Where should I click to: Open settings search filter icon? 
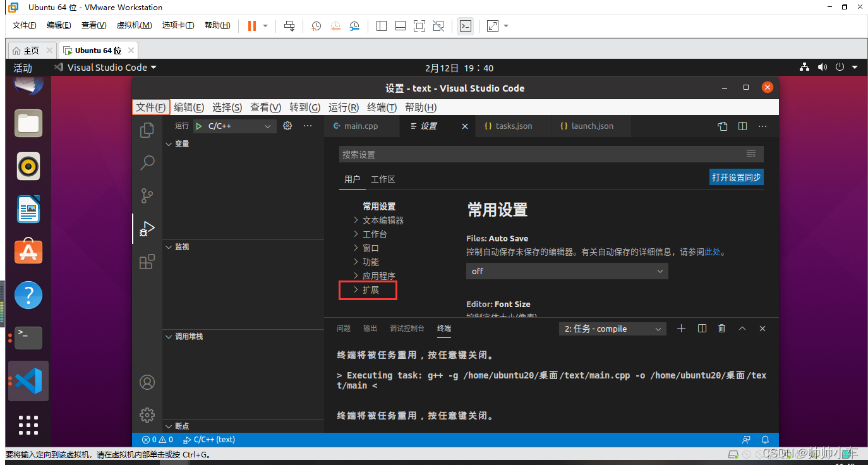point(751,154)
